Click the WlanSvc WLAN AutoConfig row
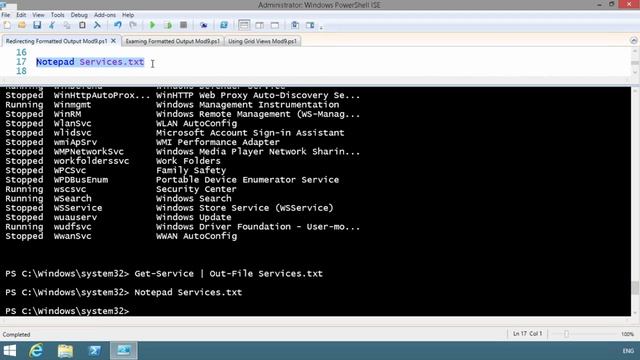 [121, 124]
